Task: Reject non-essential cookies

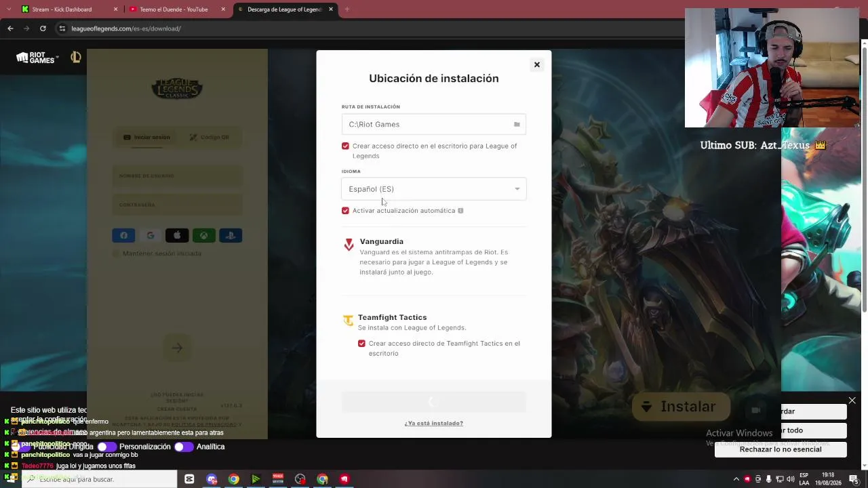Action: (x=781, y=449)
